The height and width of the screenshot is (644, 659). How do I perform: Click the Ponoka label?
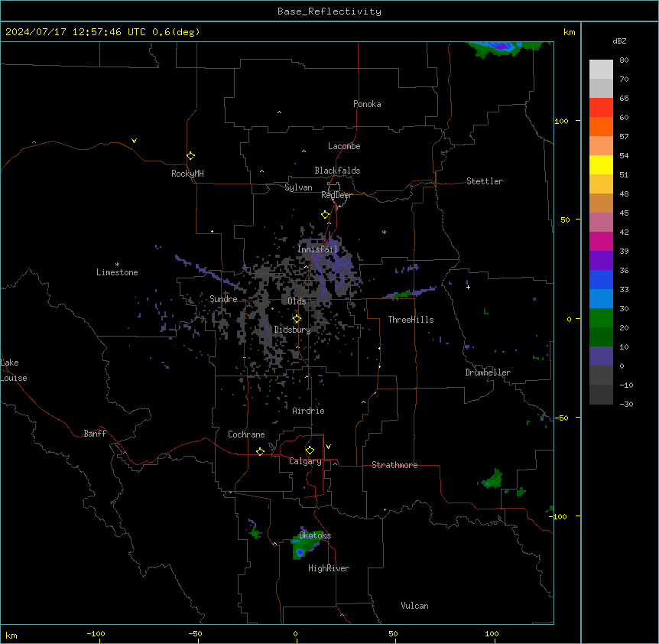(367, 104)
